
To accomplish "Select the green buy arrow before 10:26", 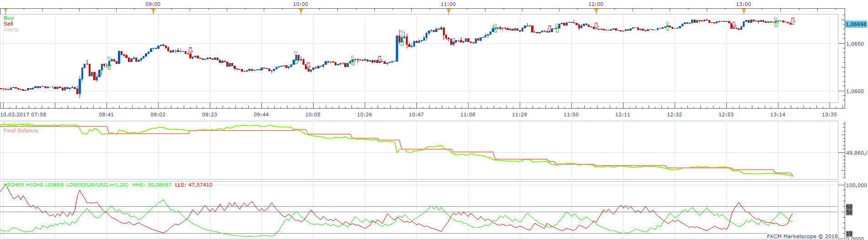I will click(352, 62).
